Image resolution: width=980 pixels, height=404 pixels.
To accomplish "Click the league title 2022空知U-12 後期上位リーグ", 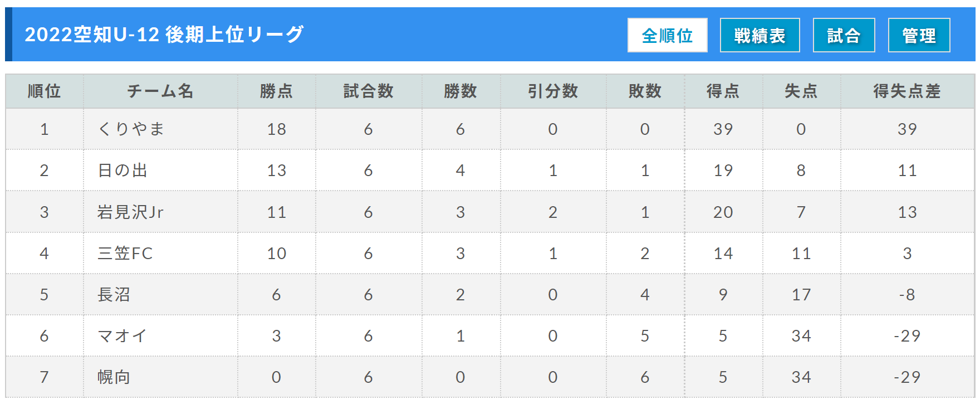I will click(x=164, y=35).
